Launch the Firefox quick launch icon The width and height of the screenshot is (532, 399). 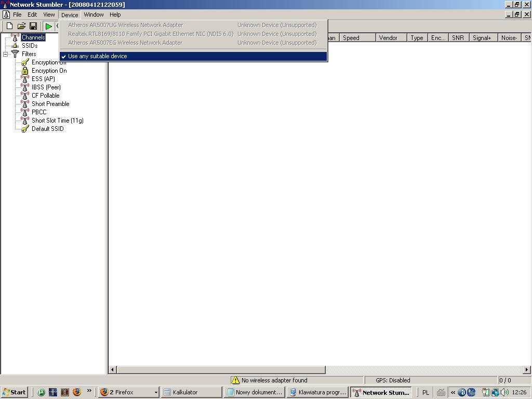[x=77, y=392]
